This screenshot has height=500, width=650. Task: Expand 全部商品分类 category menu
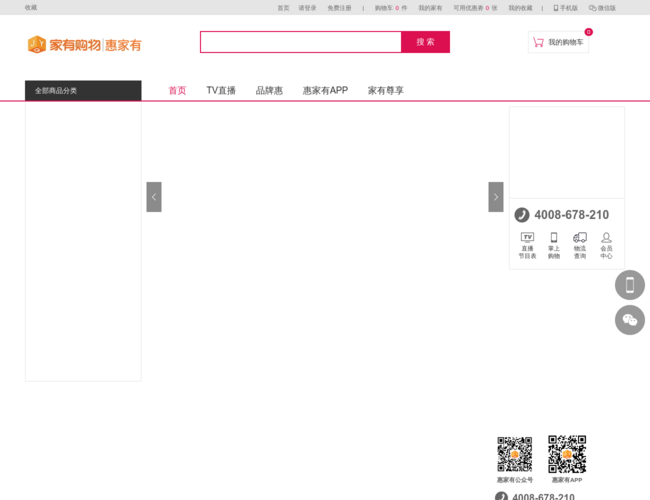point(83,90)
